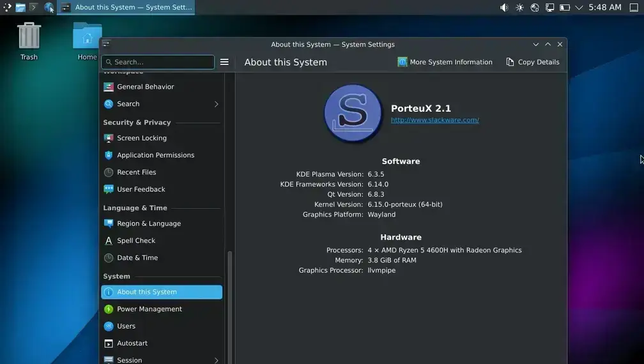Click the clock showing 5:48 AM
The height and width of the screenshot is (364, 644).
[x=605, y=8]
